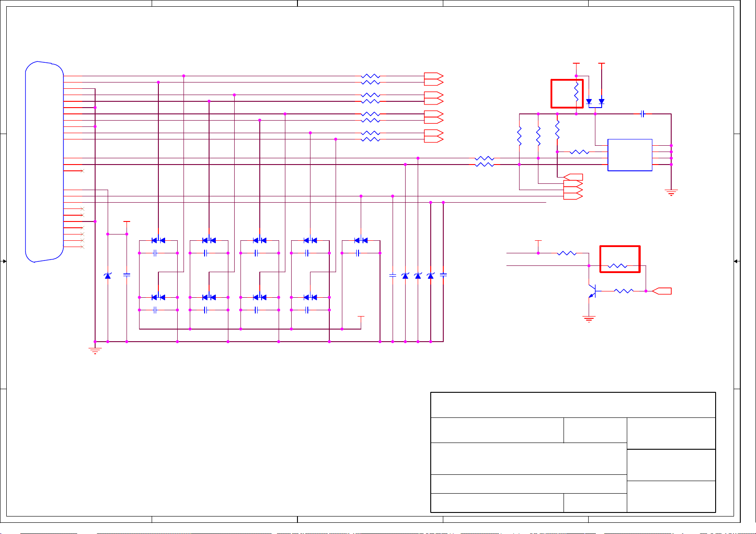Viewport: 756px width, 534px height.
Task: Select the zener diode nearest the connector
Action: pyautogui.click(x=108, y=276)
